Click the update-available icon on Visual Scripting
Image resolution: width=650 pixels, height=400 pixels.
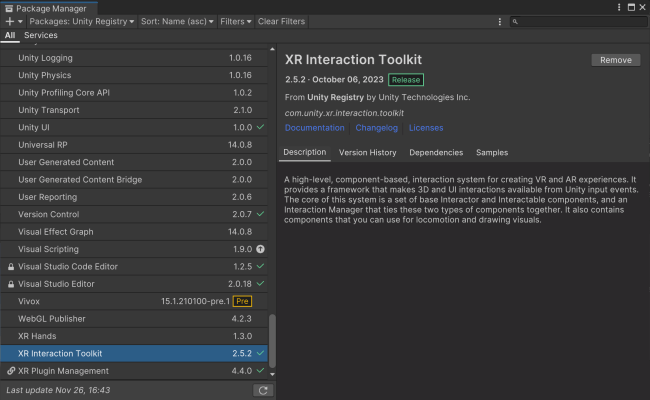point(260,249)
